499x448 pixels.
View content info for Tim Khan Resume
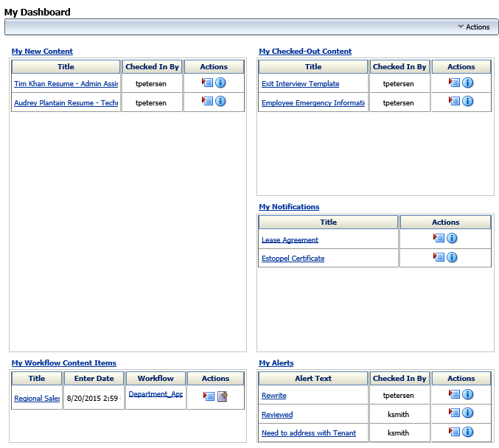tap(220, 83)
